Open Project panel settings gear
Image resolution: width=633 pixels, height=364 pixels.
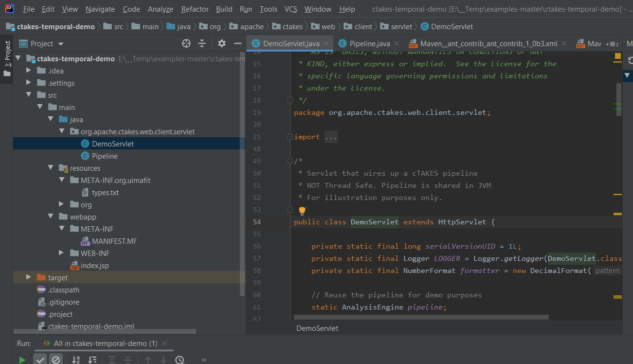pyautogui.click(x=222, y=44)
